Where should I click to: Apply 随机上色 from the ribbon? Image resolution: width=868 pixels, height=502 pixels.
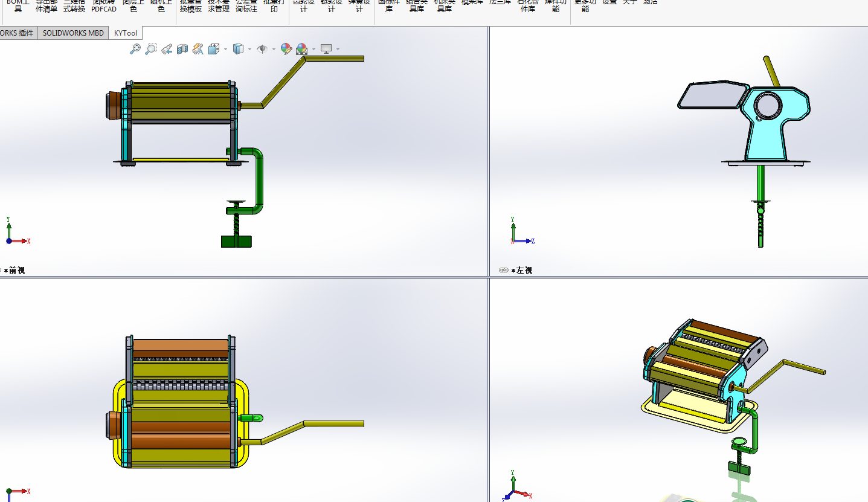pyautogui.click(x=161, y=5)
